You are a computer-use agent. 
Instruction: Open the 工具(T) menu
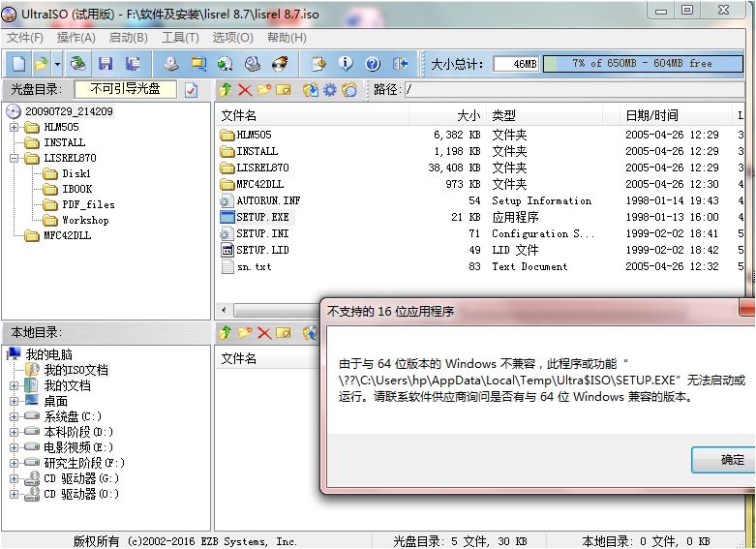point(180,37)
